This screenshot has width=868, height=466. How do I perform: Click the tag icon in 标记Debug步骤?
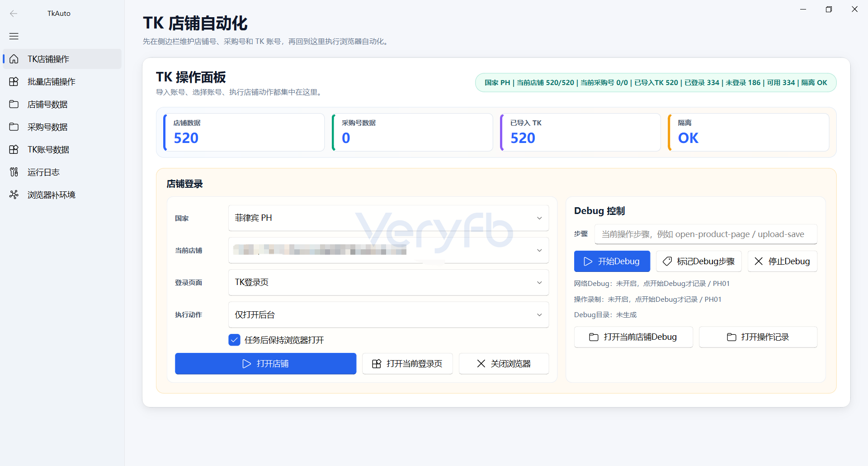(667, 262)
